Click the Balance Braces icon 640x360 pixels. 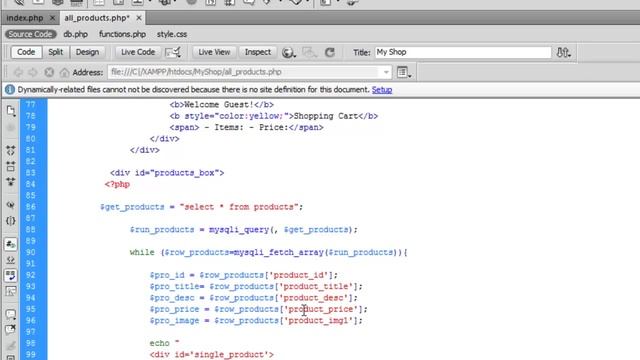[11, 221]
